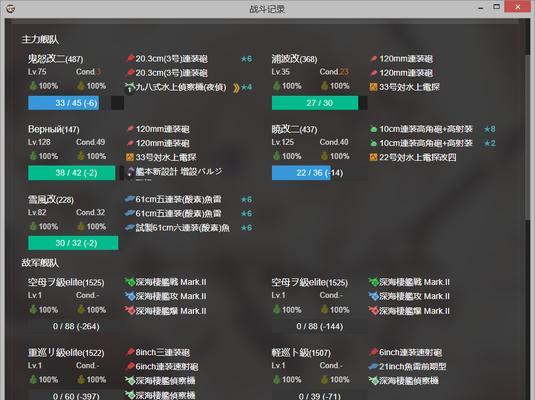Click the gun icon beside 軽巡ト級's 6inch連装速射砲
The width and height of the screenshot is (535, 400).
pos(374,352)
